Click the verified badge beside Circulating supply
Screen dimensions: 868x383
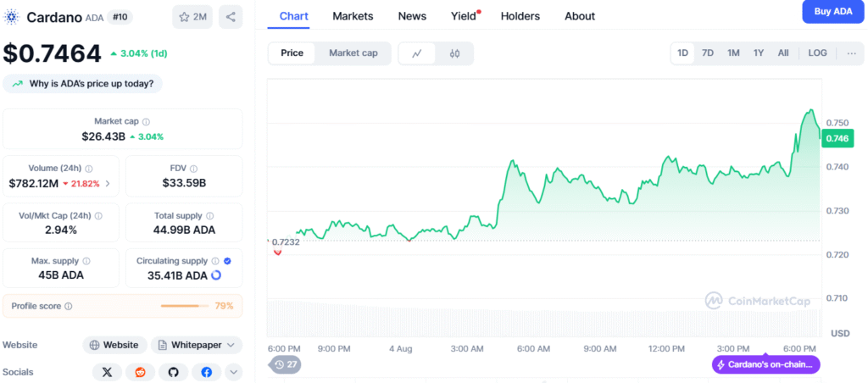point(227,261)
